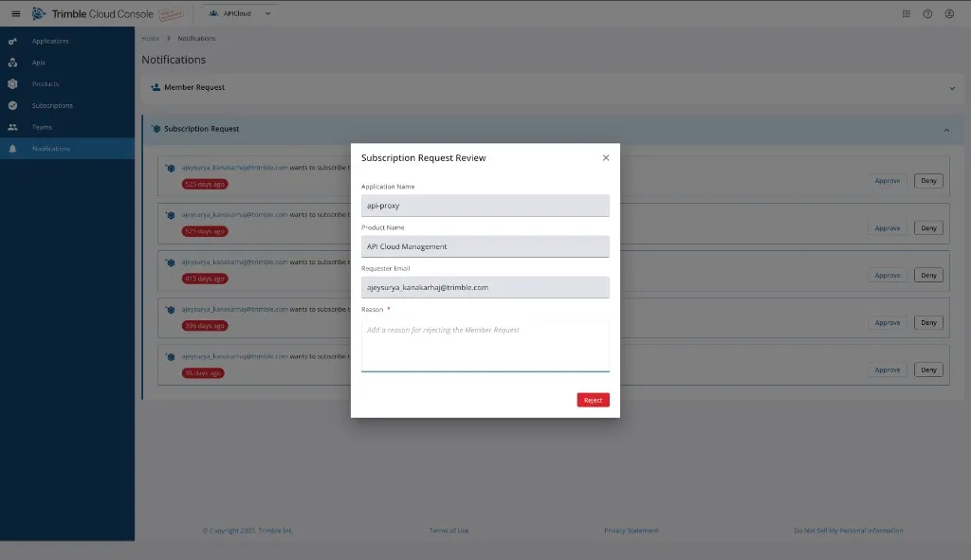Open the Terms of Use footer link
Viewport: 971px width, 560px height.
(449, 531)
